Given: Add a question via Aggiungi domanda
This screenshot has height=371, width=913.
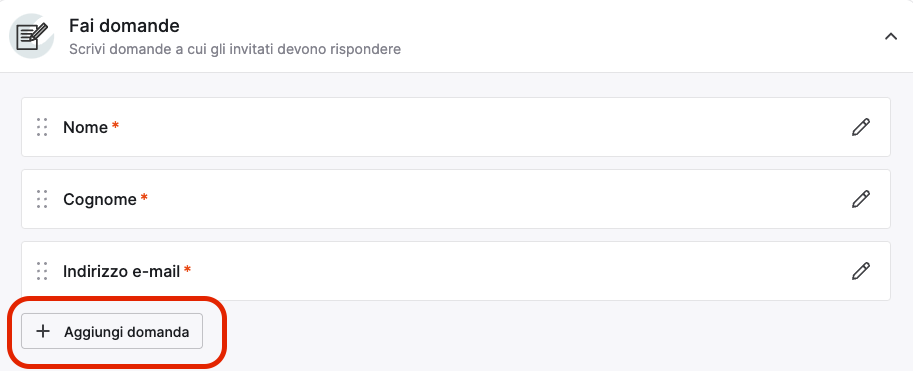Looking at the screenshot, I should pos(112,331).
